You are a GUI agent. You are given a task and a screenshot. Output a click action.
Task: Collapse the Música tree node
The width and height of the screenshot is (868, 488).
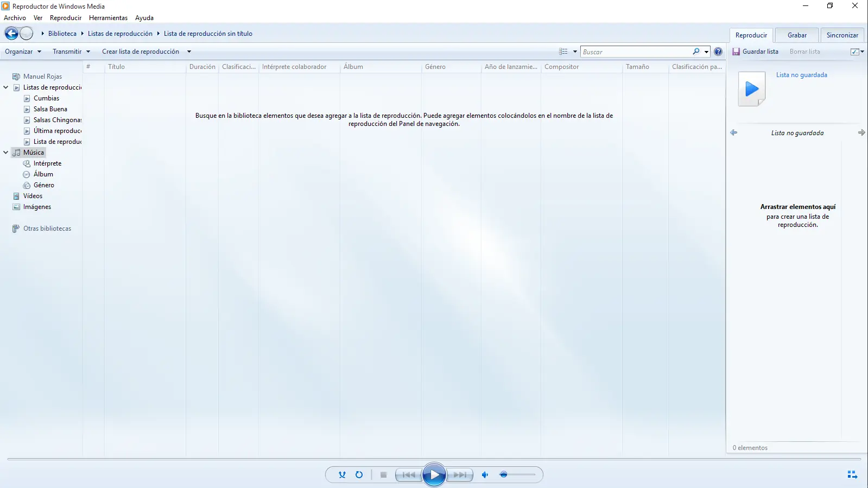pyautogui.click(x=6, y=153)
